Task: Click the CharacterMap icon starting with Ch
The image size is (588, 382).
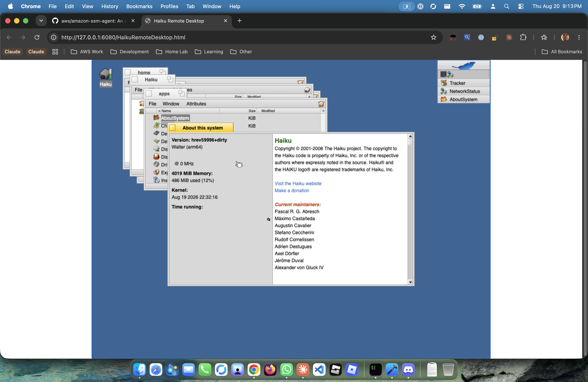Action: [156, 125]
